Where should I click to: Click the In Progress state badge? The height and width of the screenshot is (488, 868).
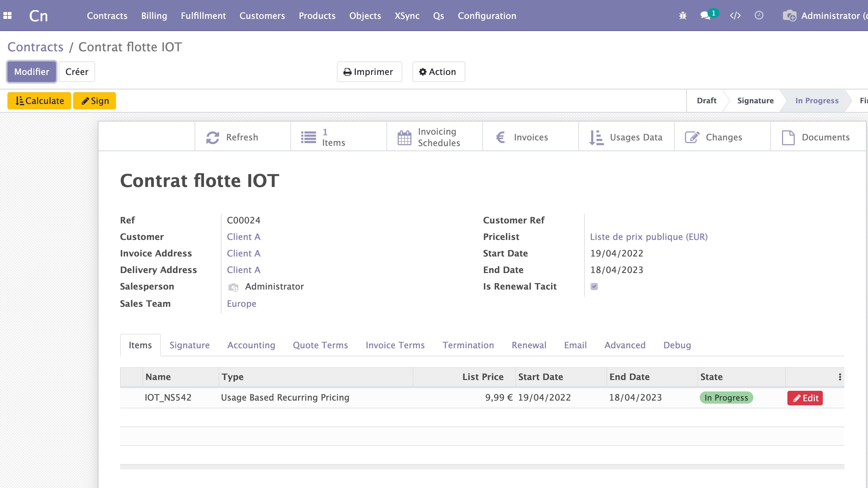[726, 398]
